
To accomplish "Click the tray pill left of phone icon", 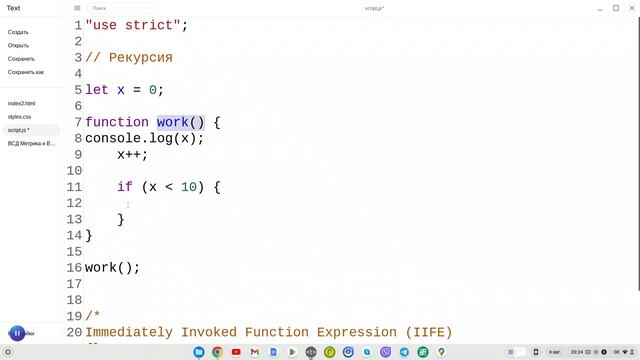I will [516, 352].
